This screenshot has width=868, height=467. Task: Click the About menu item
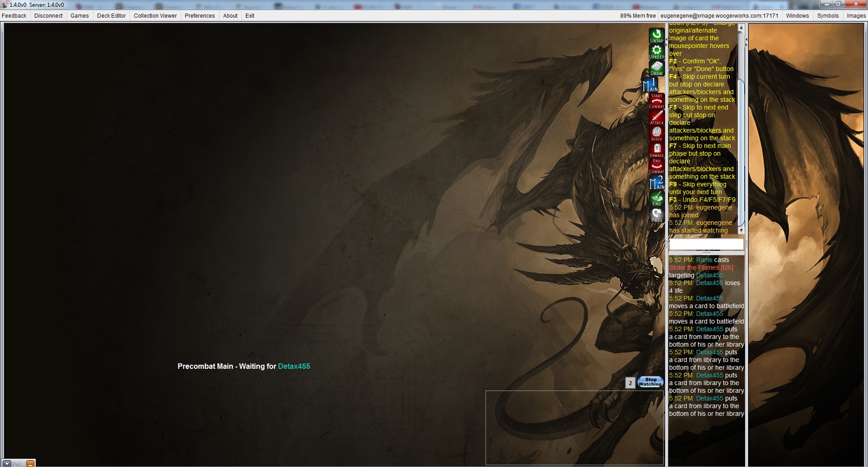(x=230, y=16)
